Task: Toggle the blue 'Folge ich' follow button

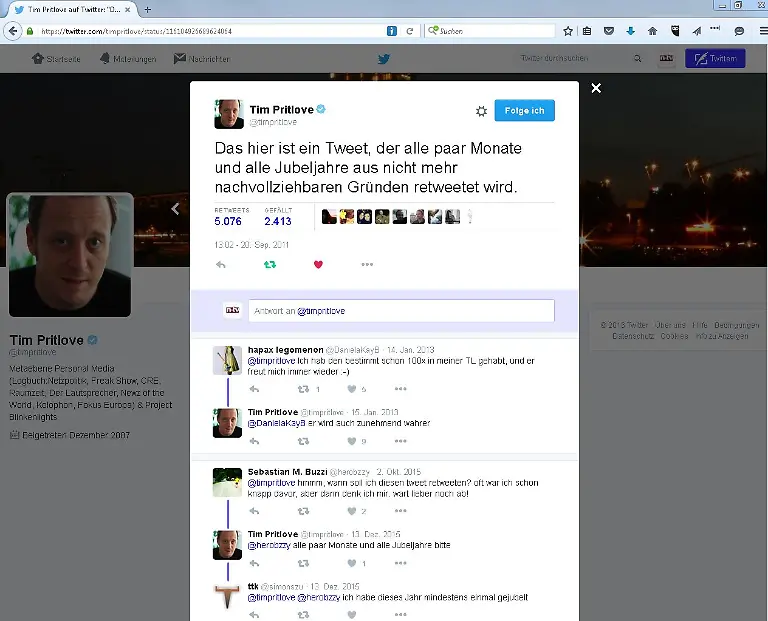Action: tap(524, 110)
